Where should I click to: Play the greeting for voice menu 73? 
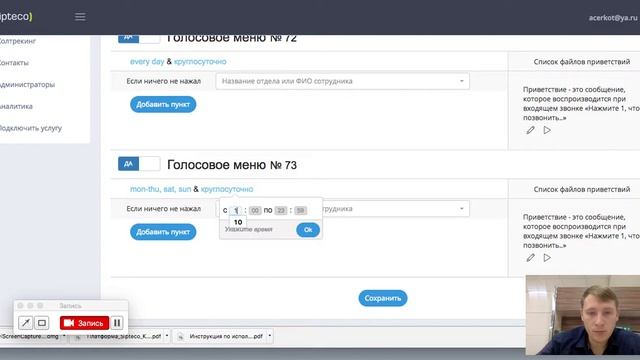547,258
